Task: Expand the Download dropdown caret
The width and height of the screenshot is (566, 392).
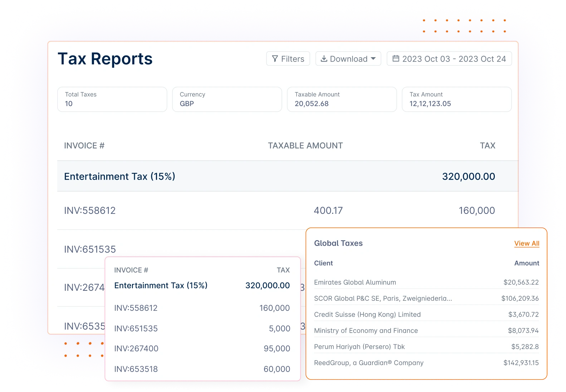Action: pos(373,59)
